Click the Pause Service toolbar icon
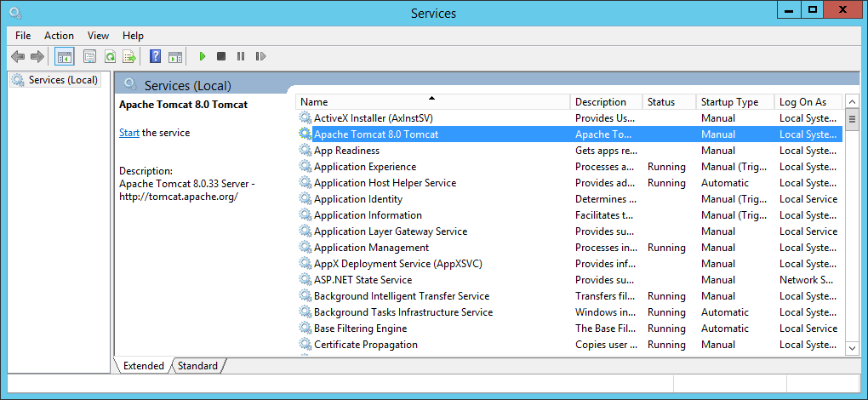 point(241,57)
